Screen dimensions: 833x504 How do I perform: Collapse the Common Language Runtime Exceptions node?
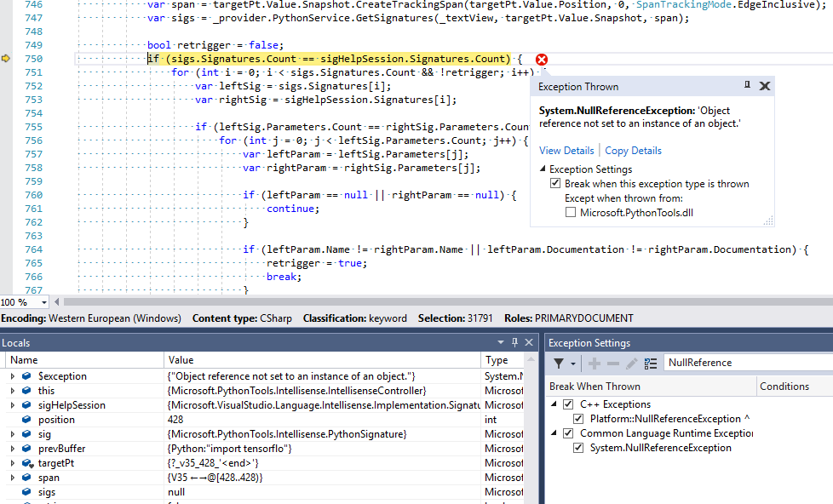click(554, 432)
